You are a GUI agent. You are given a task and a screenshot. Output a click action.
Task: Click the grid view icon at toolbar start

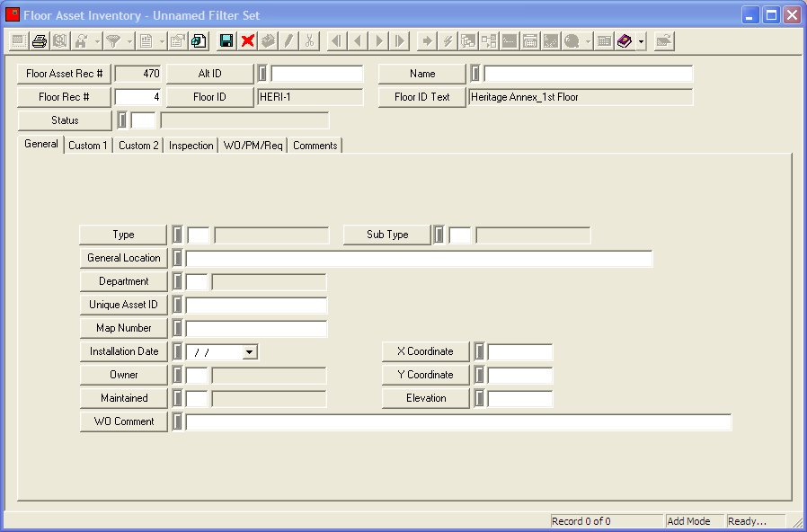coord(19,41)
